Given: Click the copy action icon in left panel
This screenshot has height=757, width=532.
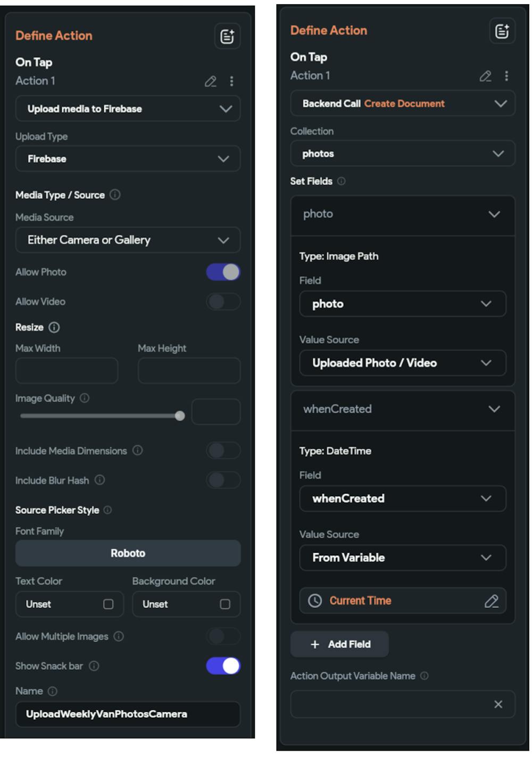Looking at the screenshot, I should (228, 36).
